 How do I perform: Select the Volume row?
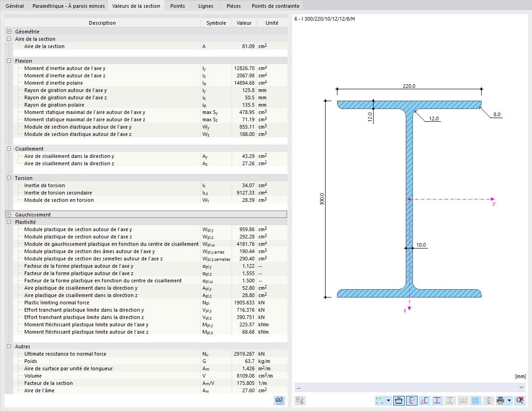[150, 376]
